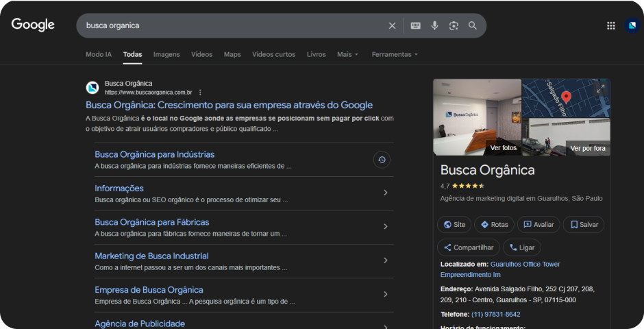Expand chevron for Marketing de Busca Industrial
644x329 pixels.
coord(385,260)
